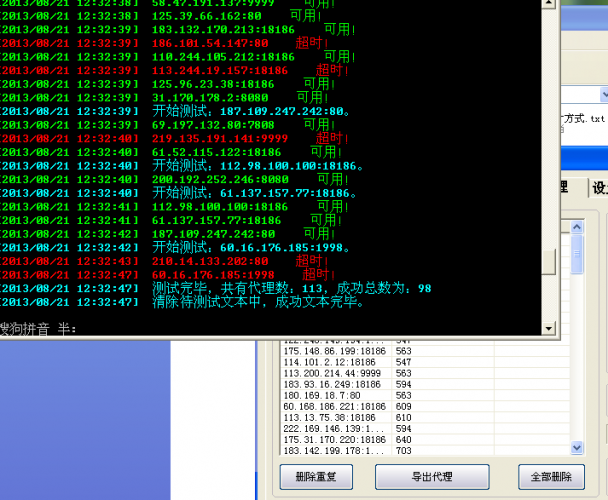The width and height of the screenshot is (608, 500).
Task: Select proxy 175.31.170.220:18186 in the list
Action: (333, 440)
